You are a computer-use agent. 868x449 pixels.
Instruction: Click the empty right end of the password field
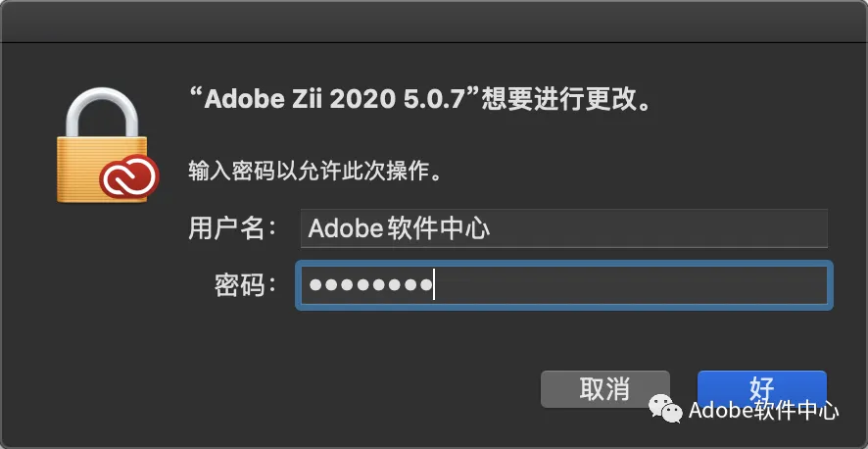(745, 285)
